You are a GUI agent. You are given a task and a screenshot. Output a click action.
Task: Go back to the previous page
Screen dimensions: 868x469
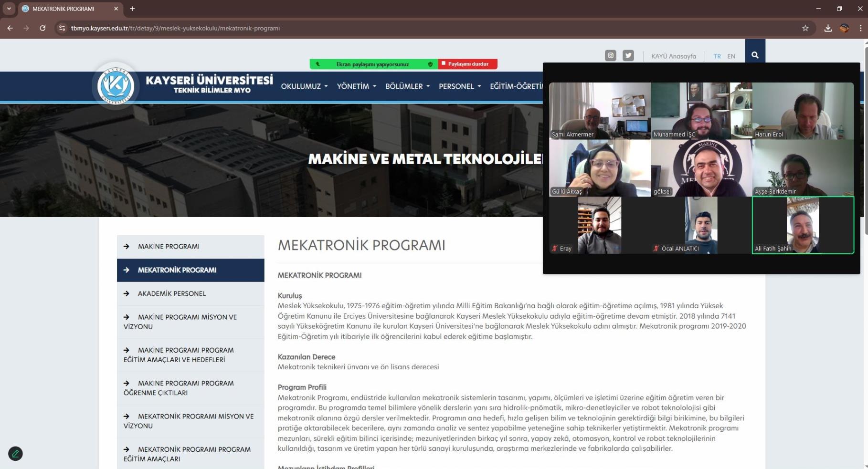tap(10, 28)
